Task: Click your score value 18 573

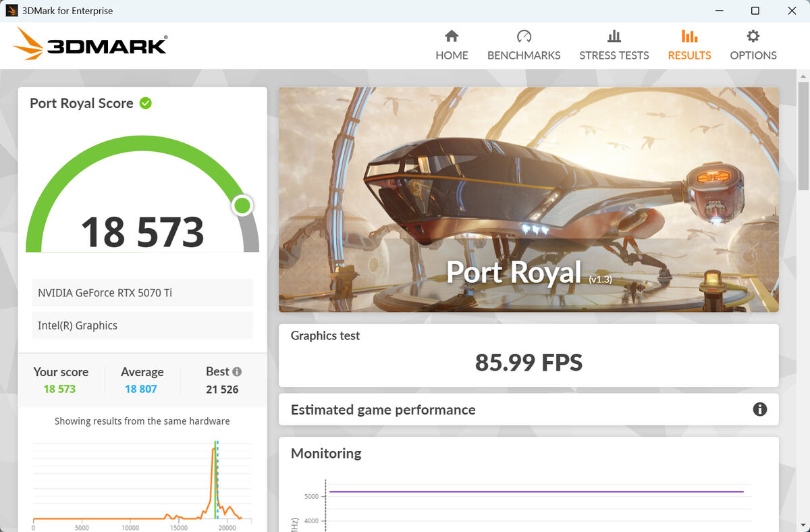Action: click(x=59, y=389)
